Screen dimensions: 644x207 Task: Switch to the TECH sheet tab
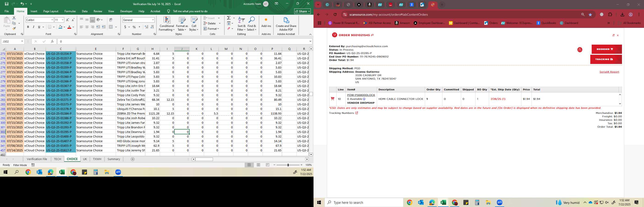point(57,159)
